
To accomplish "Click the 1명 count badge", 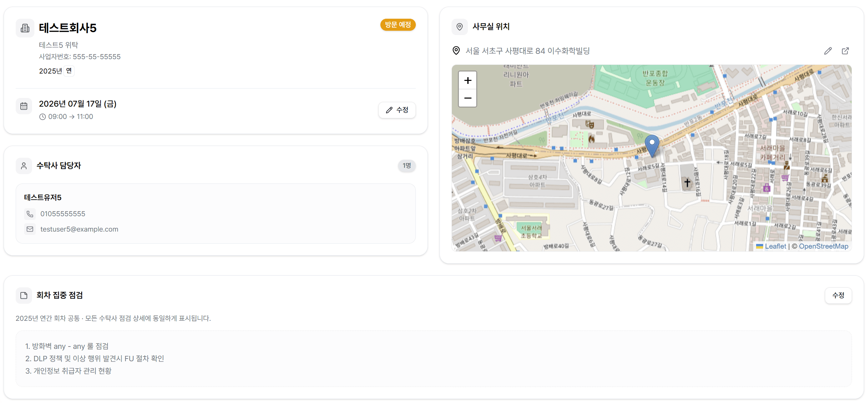I will coord(407,166).
